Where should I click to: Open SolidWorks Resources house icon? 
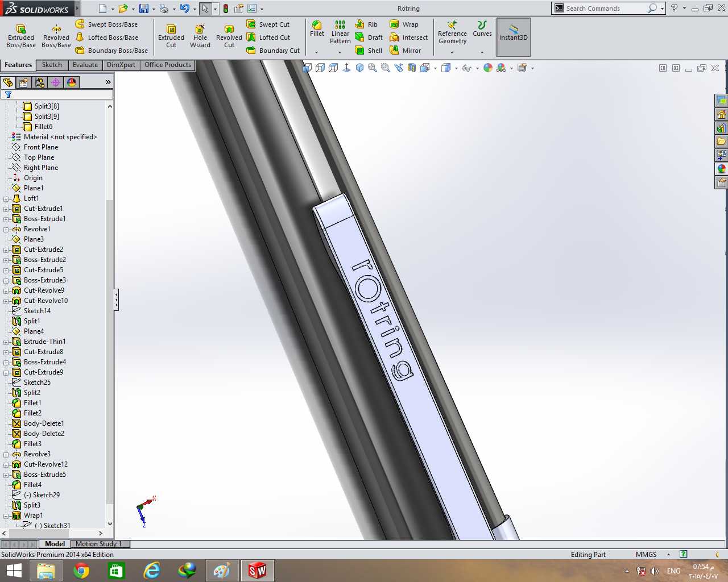coord(721,114)
